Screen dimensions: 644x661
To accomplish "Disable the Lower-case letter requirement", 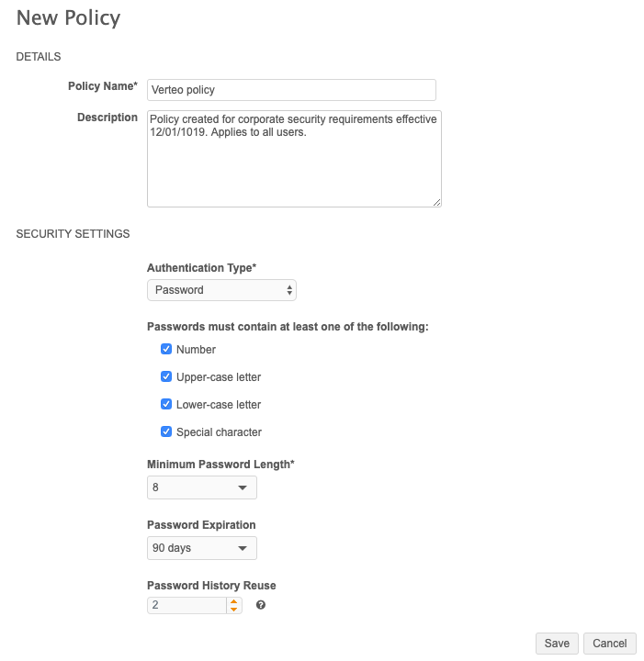I will click(x=166, y=404).
